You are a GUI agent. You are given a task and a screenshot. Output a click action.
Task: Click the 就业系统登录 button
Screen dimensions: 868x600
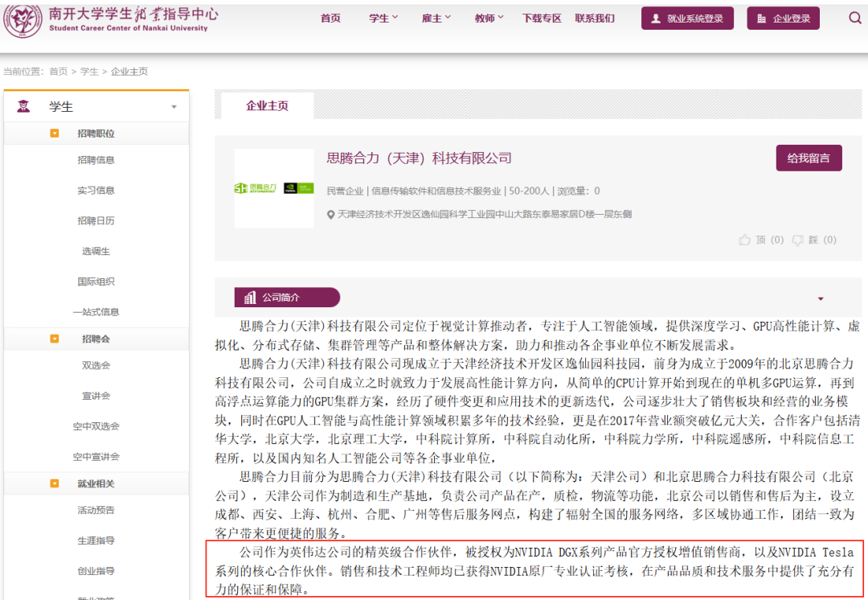687,18
